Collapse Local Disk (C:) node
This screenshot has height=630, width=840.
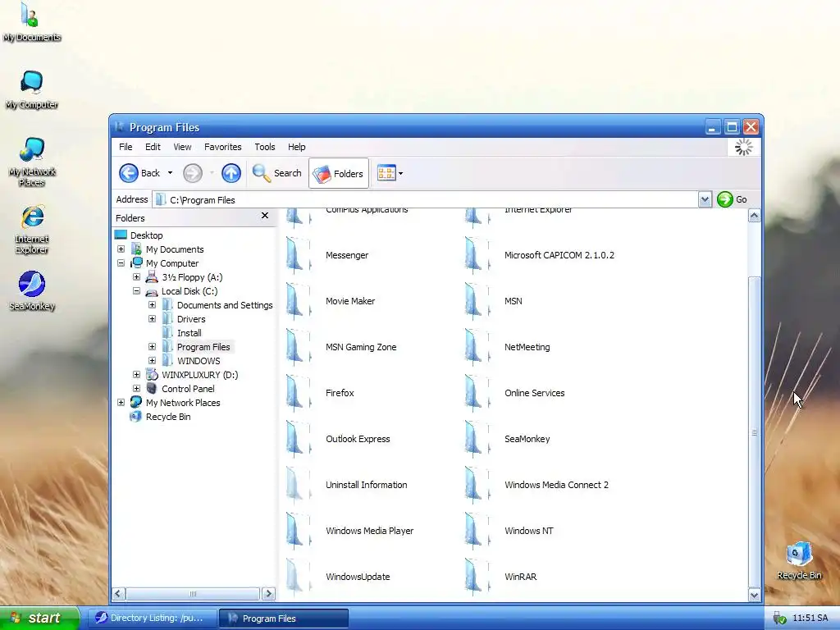pos(137,291)
